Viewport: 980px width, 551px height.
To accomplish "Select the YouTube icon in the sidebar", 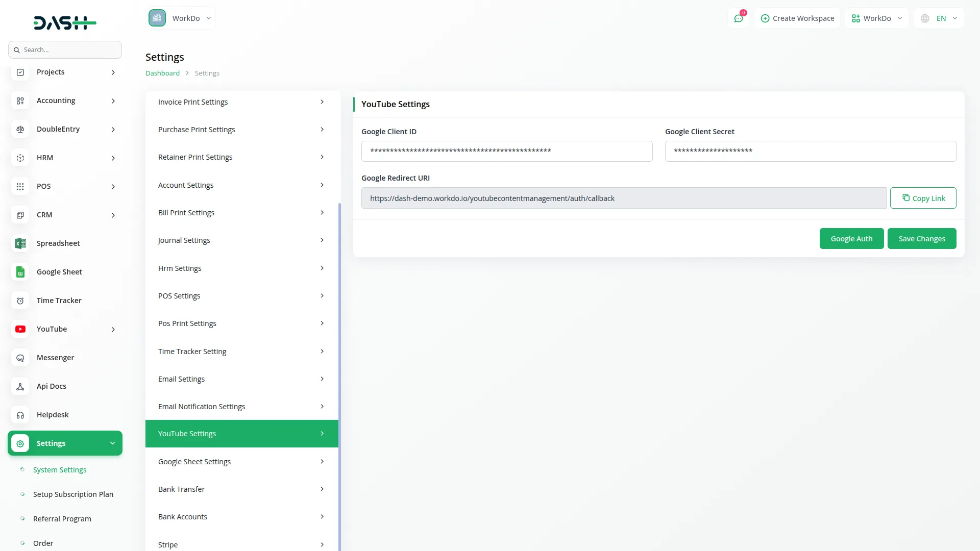I will pyautogui.click(x=20, y=329).
